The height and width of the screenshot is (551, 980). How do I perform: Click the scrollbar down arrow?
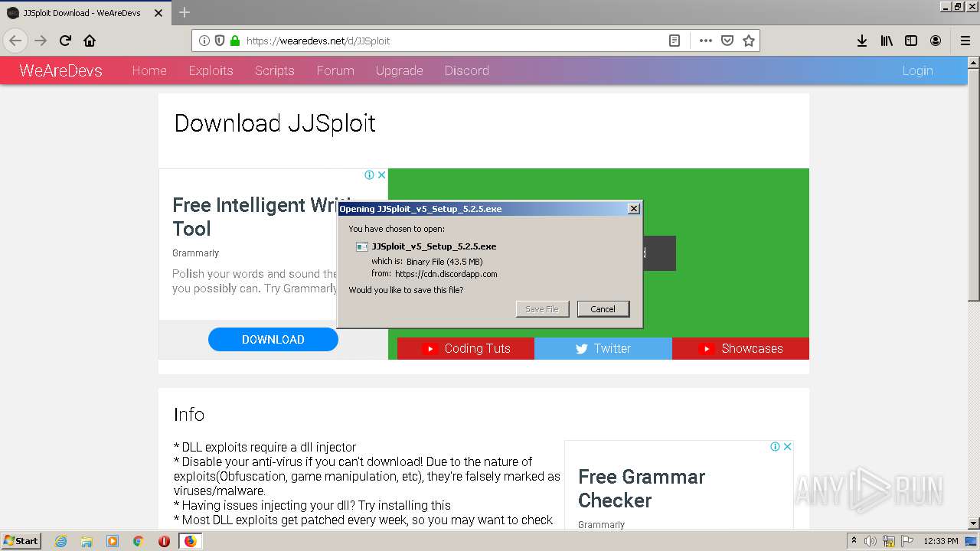click(973, 523)
